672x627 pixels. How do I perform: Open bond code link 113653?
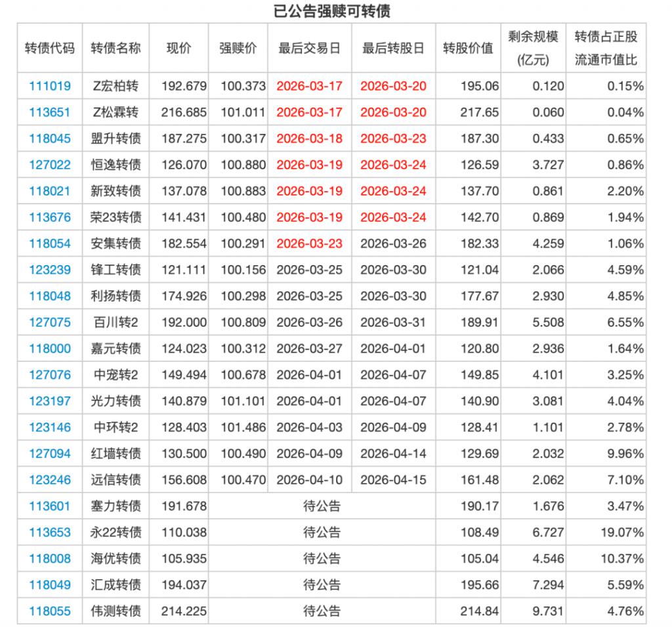[x=50, y=532]
